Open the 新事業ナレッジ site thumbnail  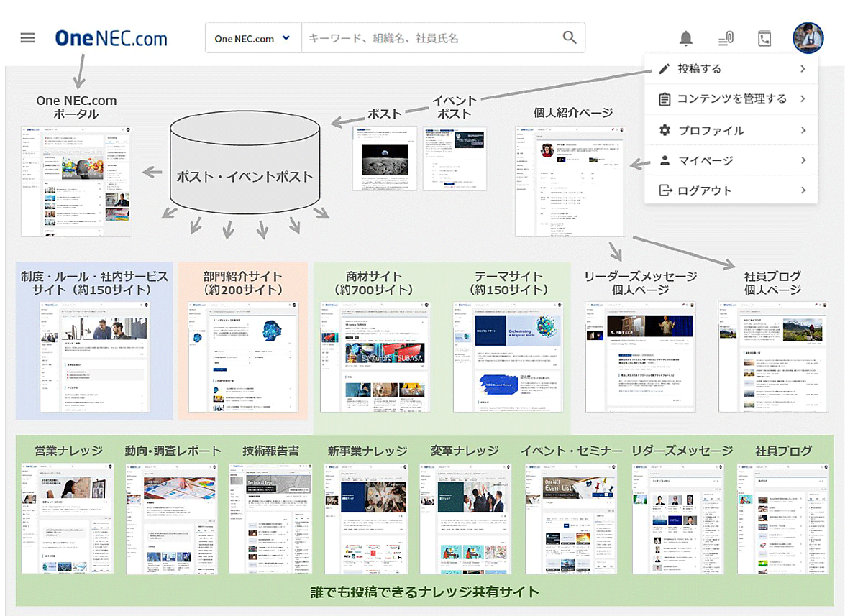tap(367, 518)
